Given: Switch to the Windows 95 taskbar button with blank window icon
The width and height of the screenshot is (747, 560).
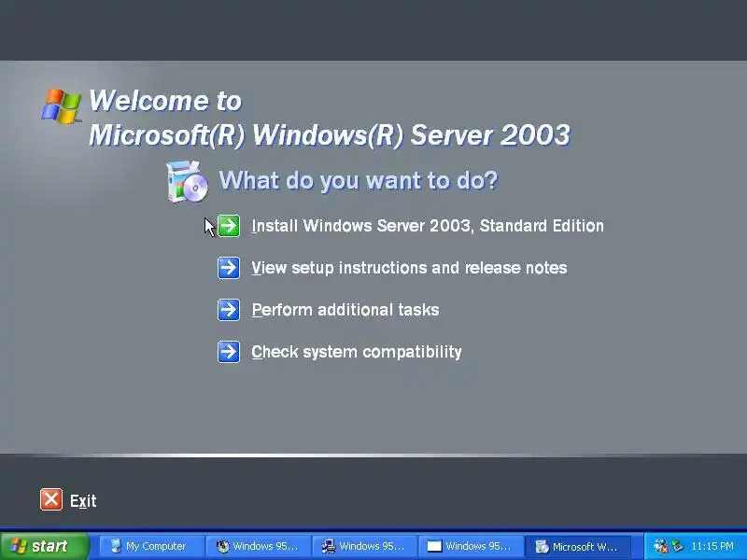Looking at the screenshot, I should 472,546.
